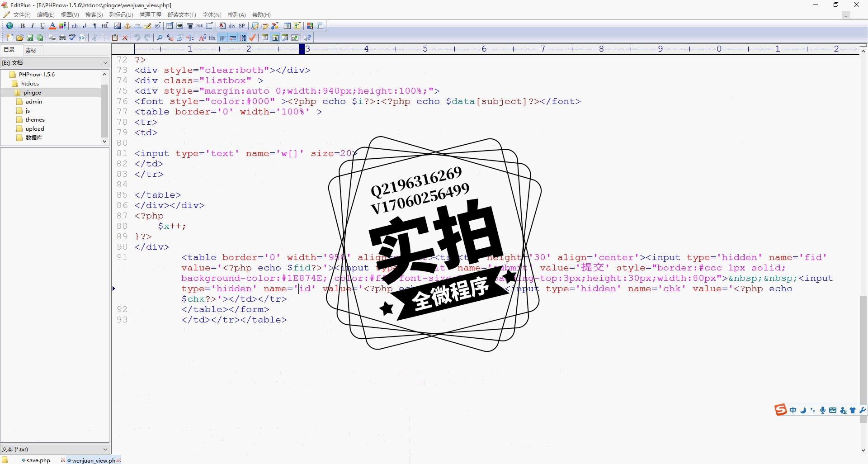
Task: Toggle the output window button
Action: [x=285, y=38]
